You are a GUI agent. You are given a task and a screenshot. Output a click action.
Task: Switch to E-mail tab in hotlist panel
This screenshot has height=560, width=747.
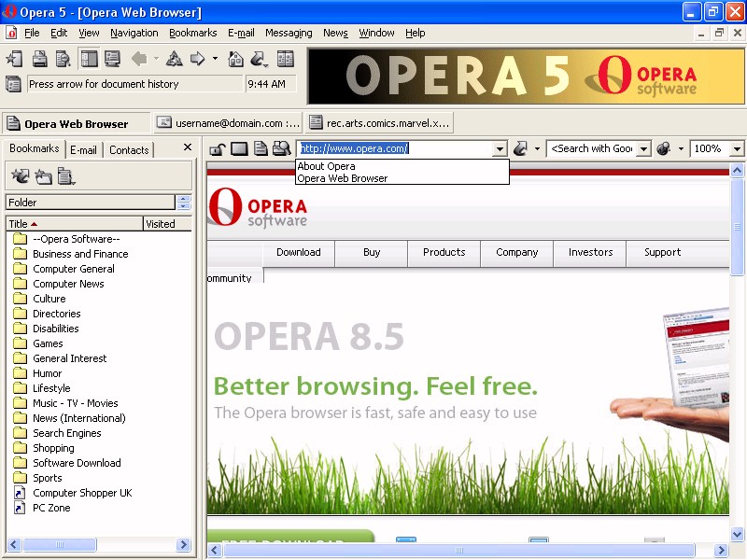[83, 150]
